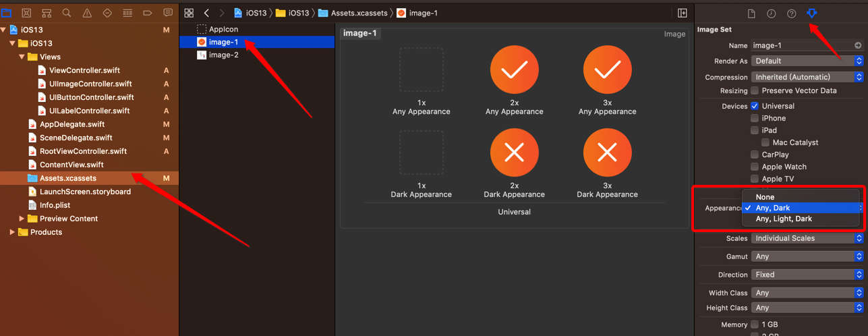The height and width of the screenshot is (336, 868).
Task: Enable the iPhone device checkbox
Action: tap(755, 118)
